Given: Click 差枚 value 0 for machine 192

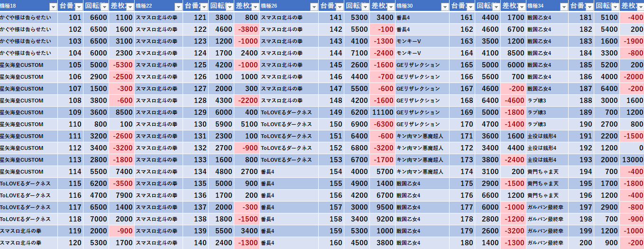Looking at the screenshot, I should point(632,148).
